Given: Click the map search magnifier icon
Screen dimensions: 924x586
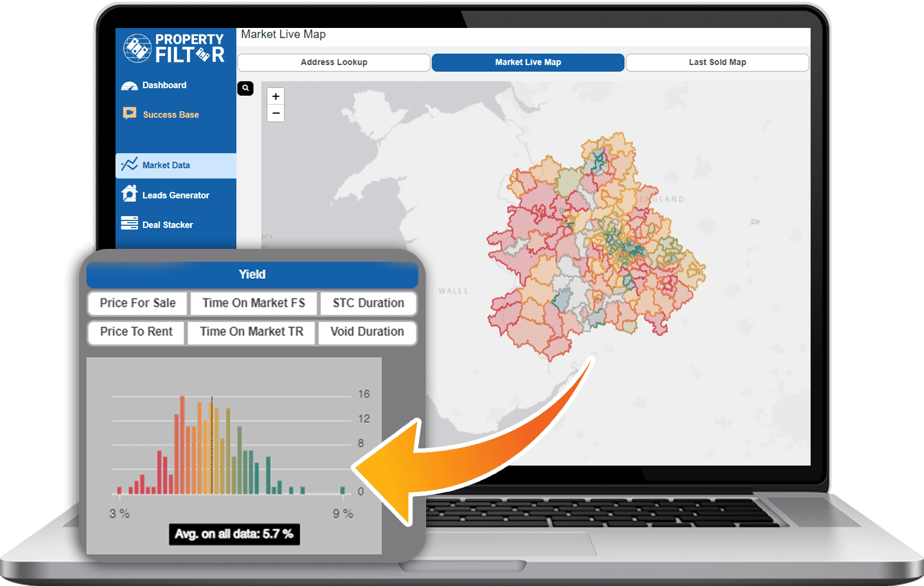Looking at the screenshot, I should 246,88.
